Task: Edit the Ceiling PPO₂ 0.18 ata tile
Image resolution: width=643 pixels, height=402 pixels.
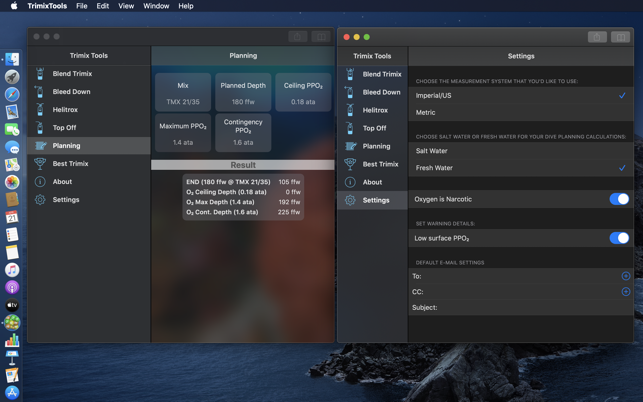Action: (x=303, y=93)
